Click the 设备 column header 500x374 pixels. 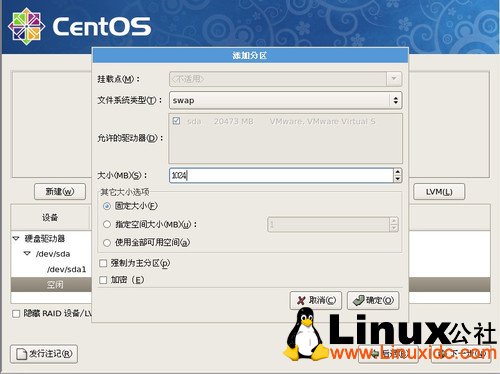pyautogui.click(x=50, y=217)
